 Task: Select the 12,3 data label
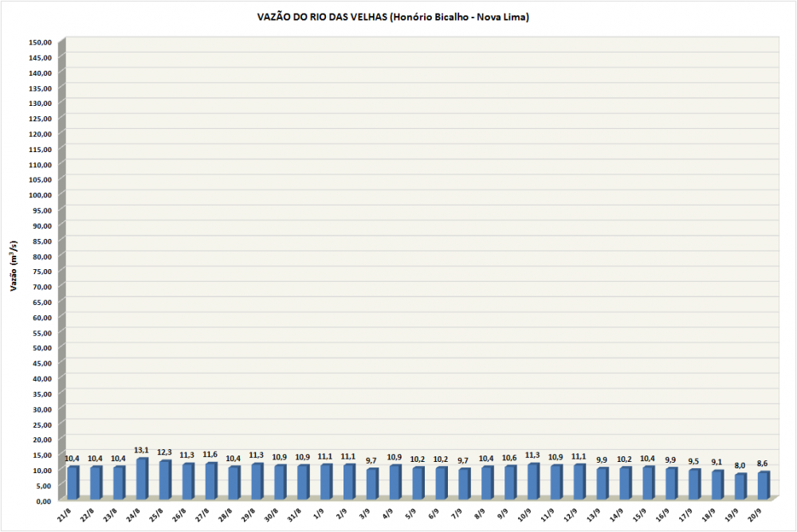pyautogui.click(x=164, y=453)
